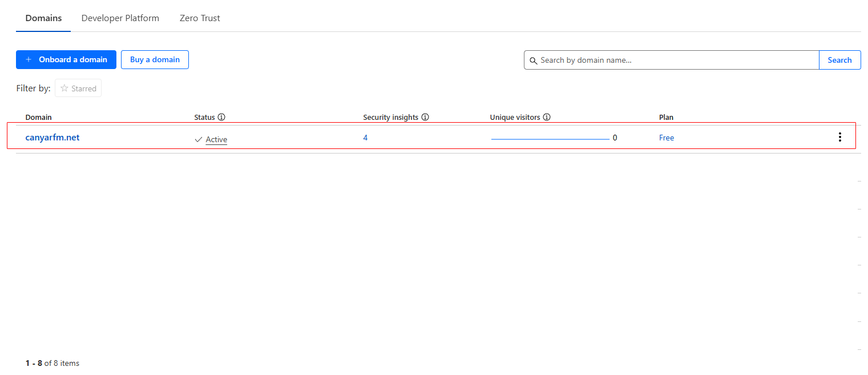Click the domain name search input field
The height and width of the screenshot is (375, 868).
coord(656,60)
